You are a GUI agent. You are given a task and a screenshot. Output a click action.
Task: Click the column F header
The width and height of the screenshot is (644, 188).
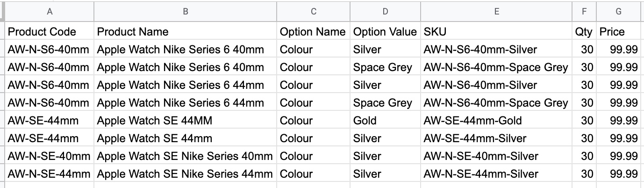click(x=584, y=12)
